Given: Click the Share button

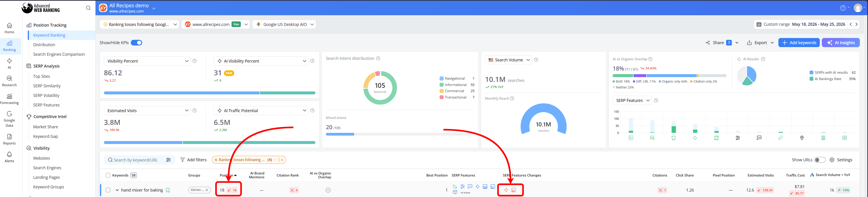Looking at the screenshot, I should pyautogui.click(x=715, y=43).
